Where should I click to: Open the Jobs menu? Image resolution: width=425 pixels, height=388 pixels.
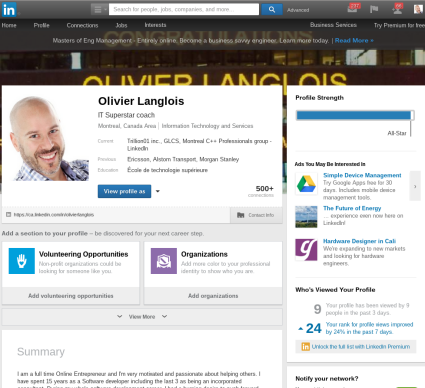[121, 25]
